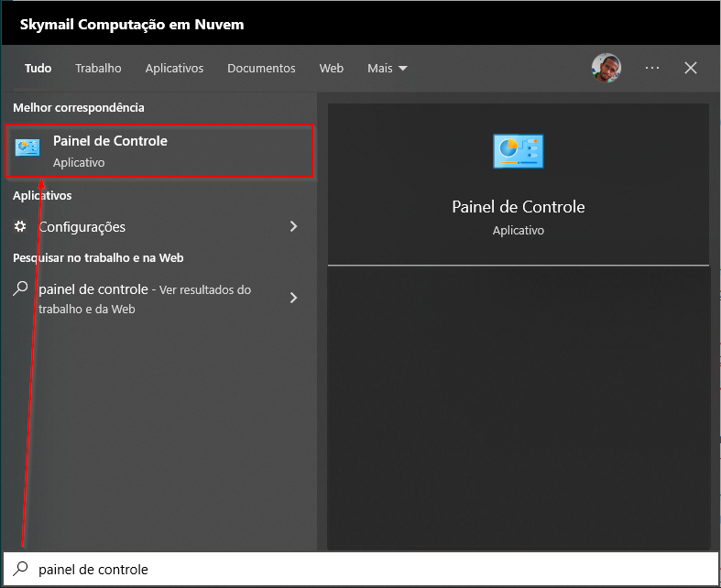
Task: Expand the Configurações result chevron
Action: click(293, 226)
